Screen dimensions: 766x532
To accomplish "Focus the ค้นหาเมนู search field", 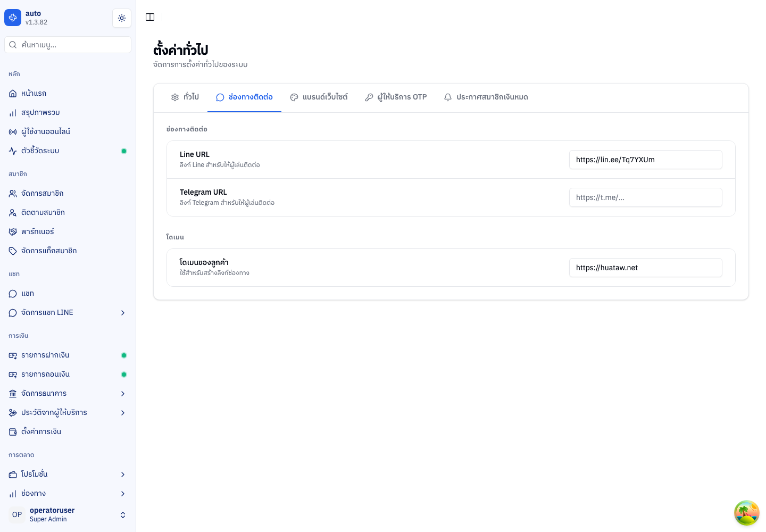I will click(x=68, y=45).
